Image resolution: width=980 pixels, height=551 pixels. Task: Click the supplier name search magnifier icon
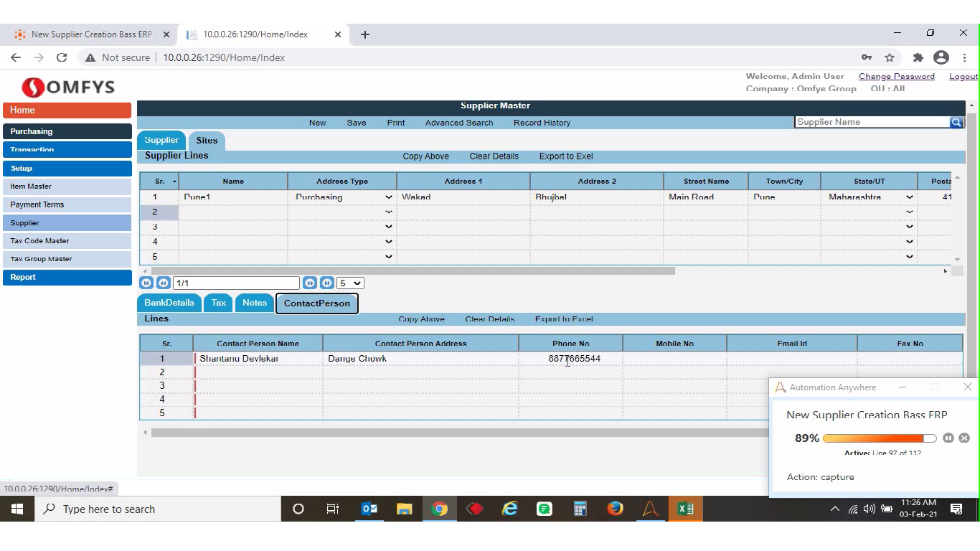tap(956, 123)
